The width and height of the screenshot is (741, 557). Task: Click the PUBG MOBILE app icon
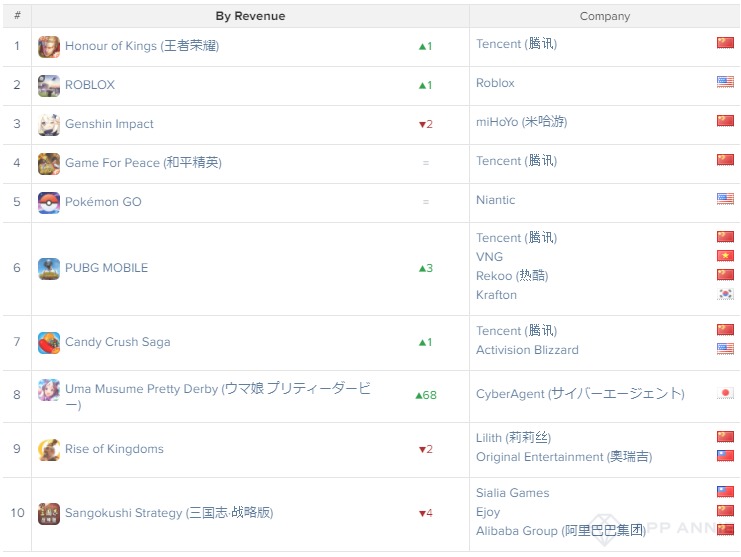[x=49, y=268]
